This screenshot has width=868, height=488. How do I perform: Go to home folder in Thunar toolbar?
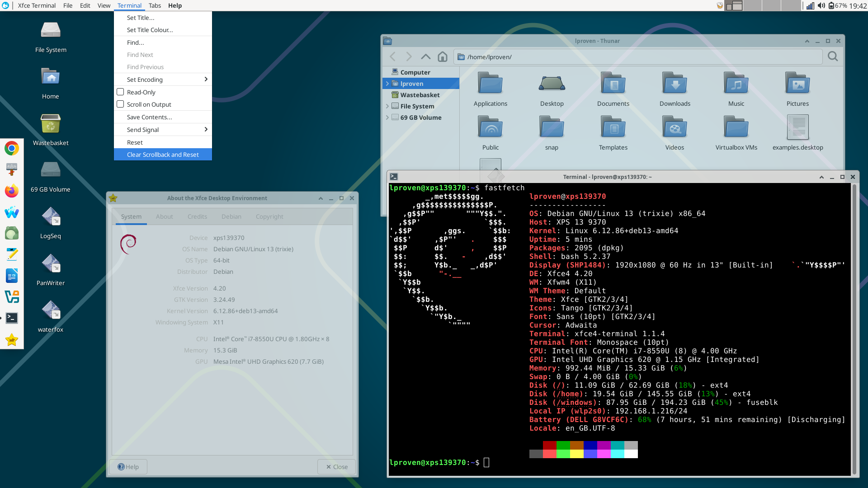pyautogui.click(x=443, y=56)
